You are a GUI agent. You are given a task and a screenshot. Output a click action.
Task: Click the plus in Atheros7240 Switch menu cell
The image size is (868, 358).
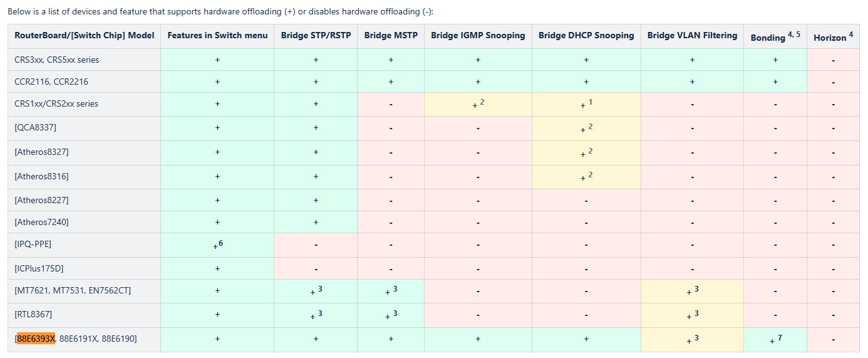[x=217, y=223]
